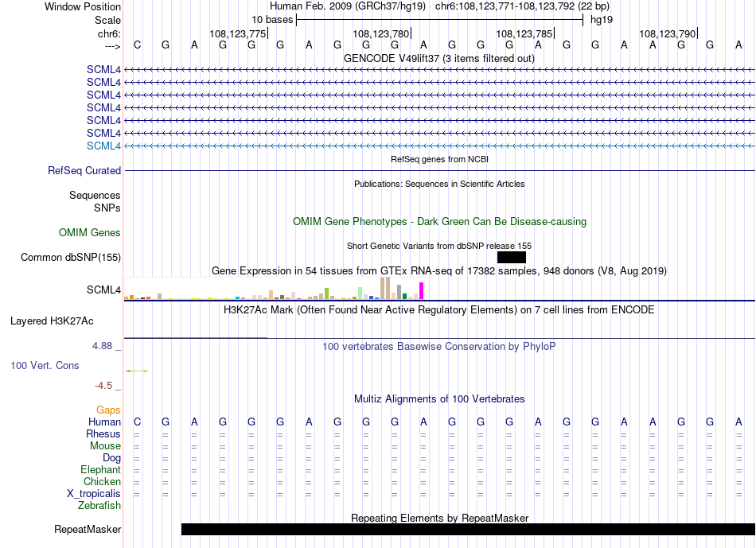Click the RepeatMasker track label
Screen dimensions: 756x548
[88, 529]
